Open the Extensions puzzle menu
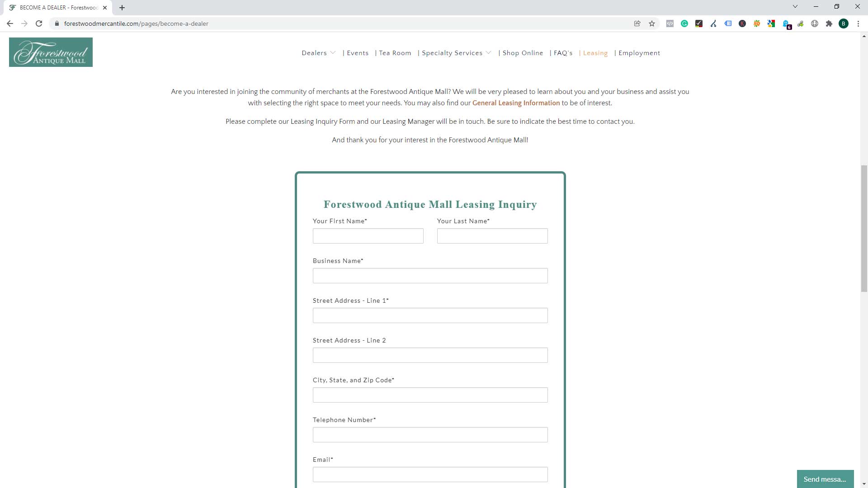 (829, 23)
